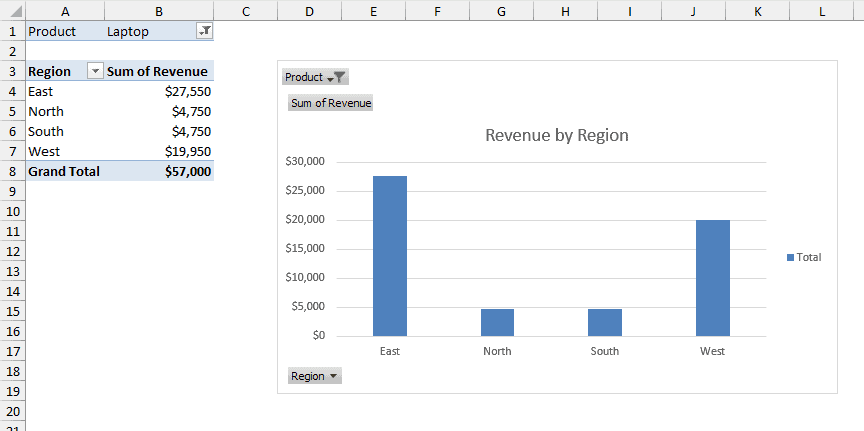Select column H header
Screen dimensions: 864x431
pos(565,11)
